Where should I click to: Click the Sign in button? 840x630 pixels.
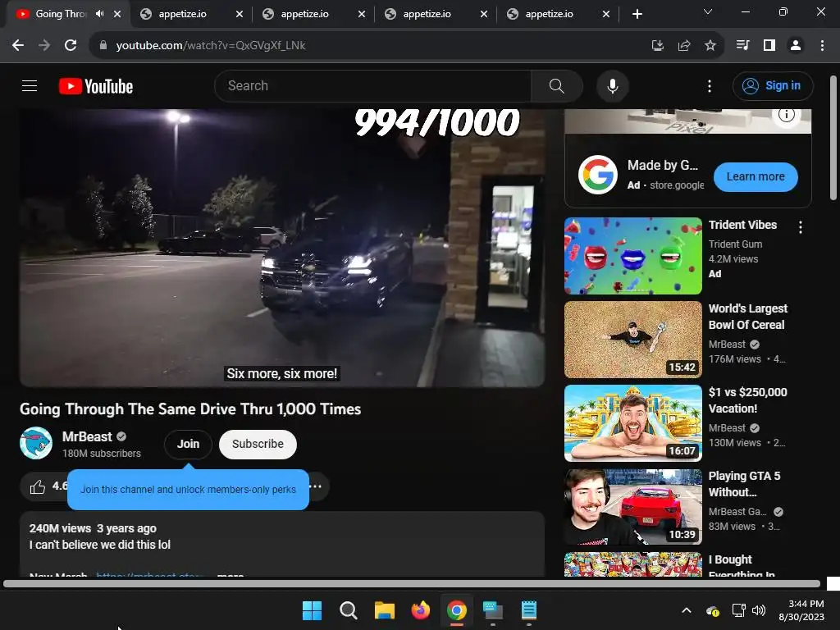pos(773,85)
